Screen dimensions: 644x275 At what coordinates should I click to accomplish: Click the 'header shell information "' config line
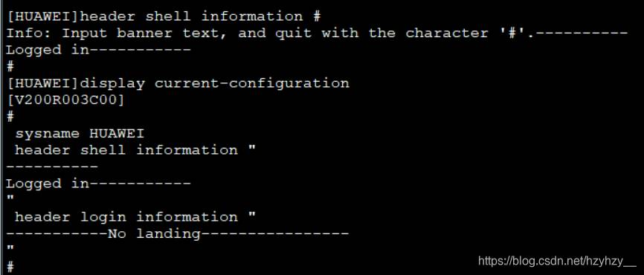coord(135,150)
